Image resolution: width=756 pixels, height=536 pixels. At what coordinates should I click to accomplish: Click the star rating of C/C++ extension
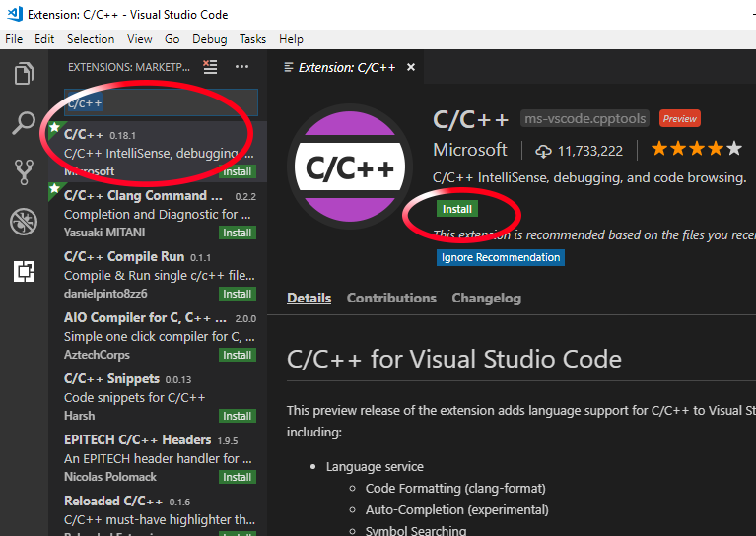tap(697, 149)
